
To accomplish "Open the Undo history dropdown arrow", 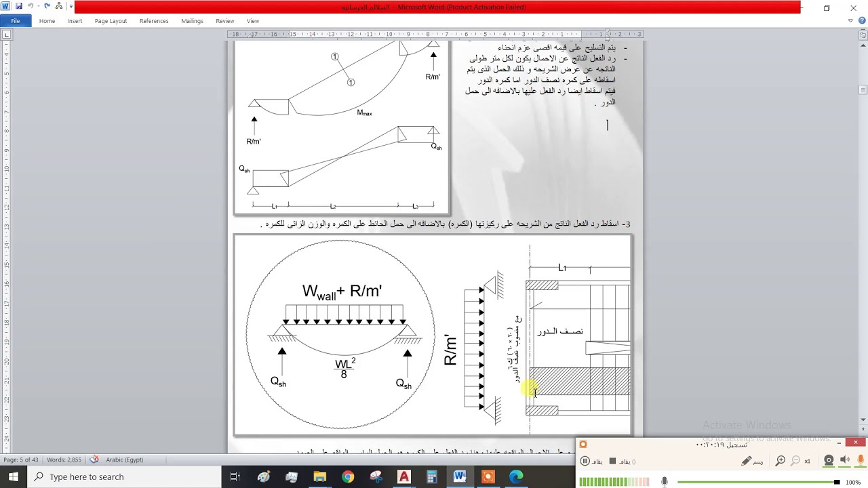I will (x=38, y=7).
